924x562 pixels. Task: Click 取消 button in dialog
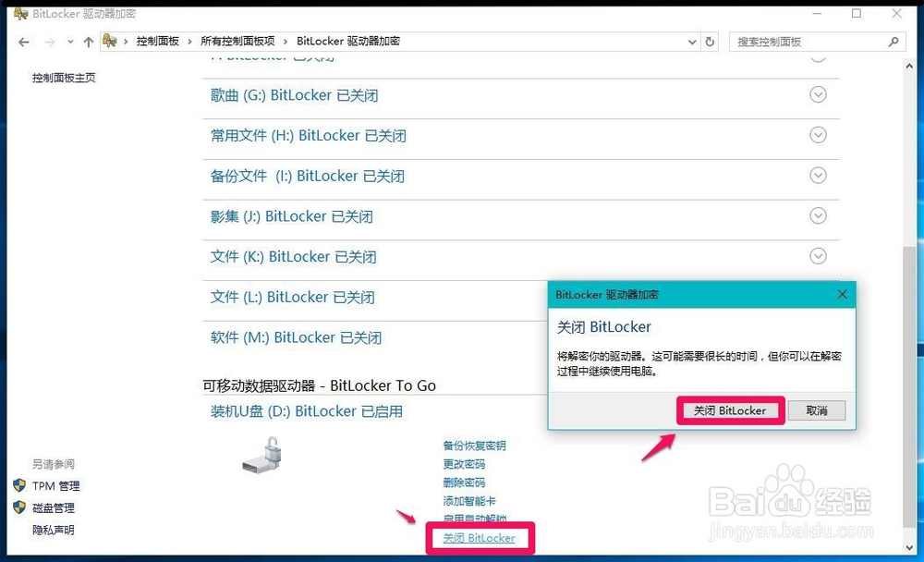817,410
